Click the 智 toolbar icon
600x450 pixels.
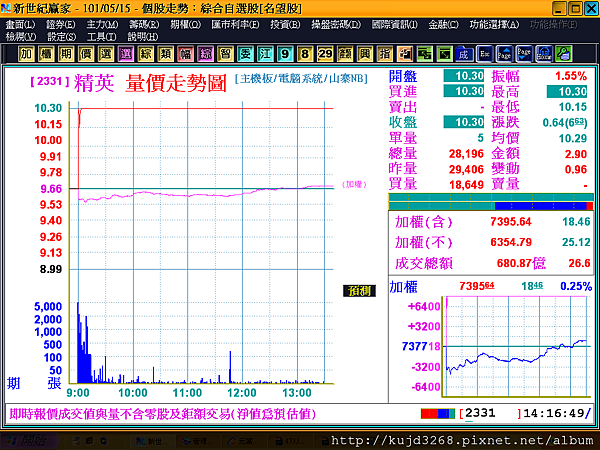[225, 54]
